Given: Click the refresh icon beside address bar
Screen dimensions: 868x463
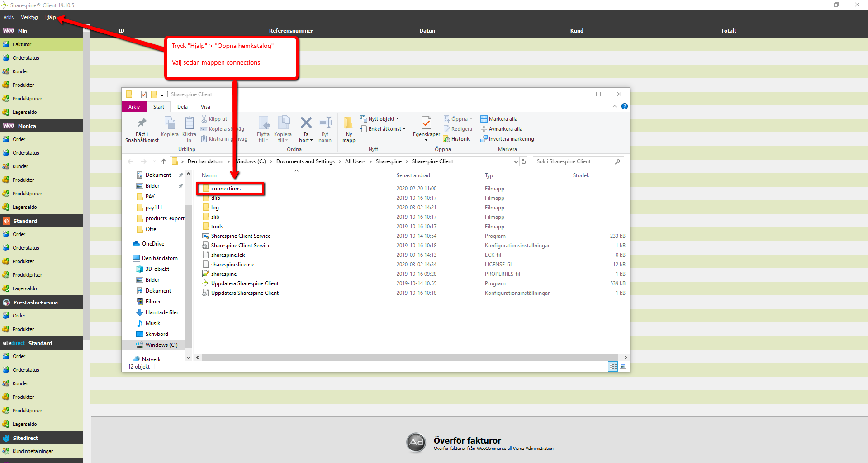Looking at the screenshot, I should point(524,161).
